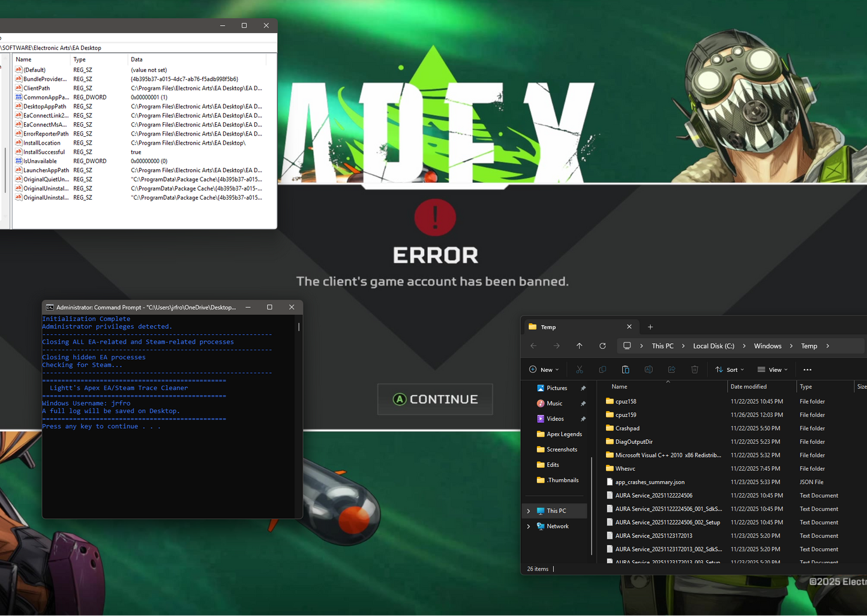Go to Windows via the breadcrumb
Image resolution: width=867 pixels, height=616 pixels.
(767, 345)
